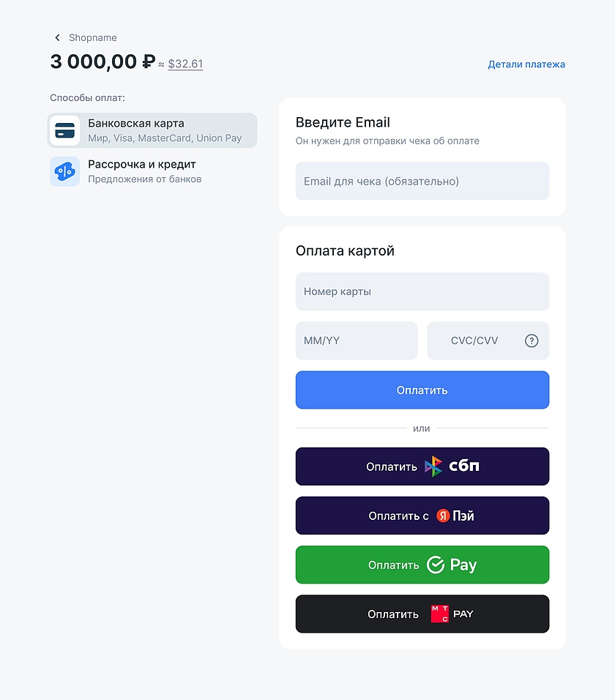
Task: Click the SberPay checkmark logo
Action: [x=436, y=565]
